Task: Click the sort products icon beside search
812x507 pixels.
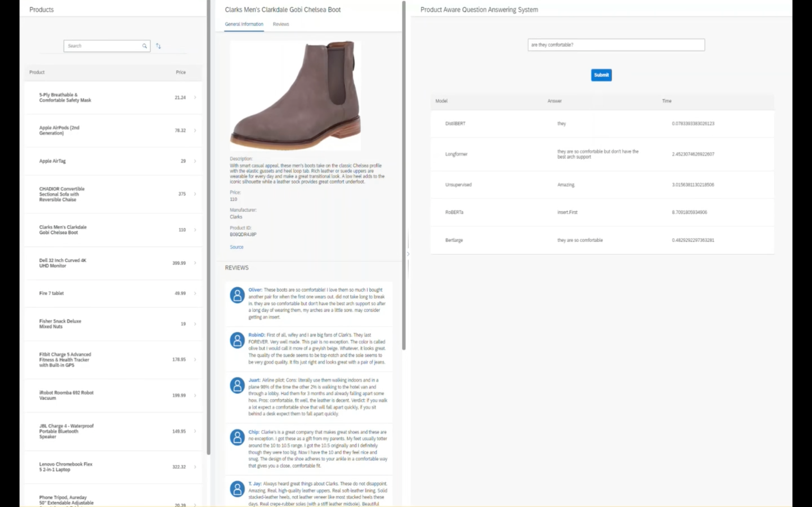Action: [x=158, y=46]
